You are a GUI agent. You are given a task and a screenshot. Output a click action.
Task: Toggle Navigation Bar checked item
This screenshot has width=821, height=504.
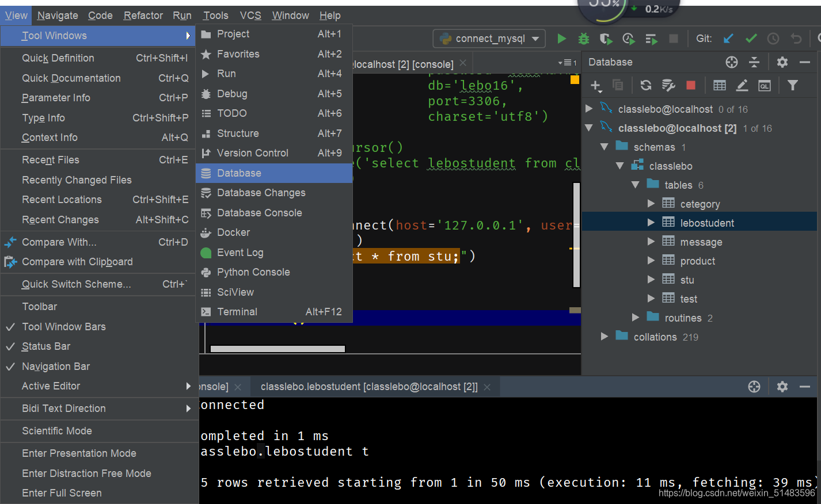click(x=99, y=366)
